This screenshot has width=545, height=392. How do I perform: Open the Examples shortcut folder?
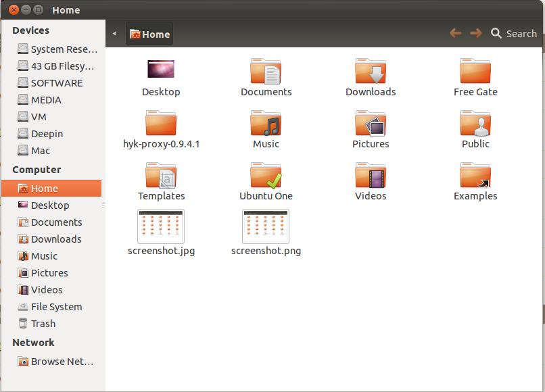[x=475, y=175]
